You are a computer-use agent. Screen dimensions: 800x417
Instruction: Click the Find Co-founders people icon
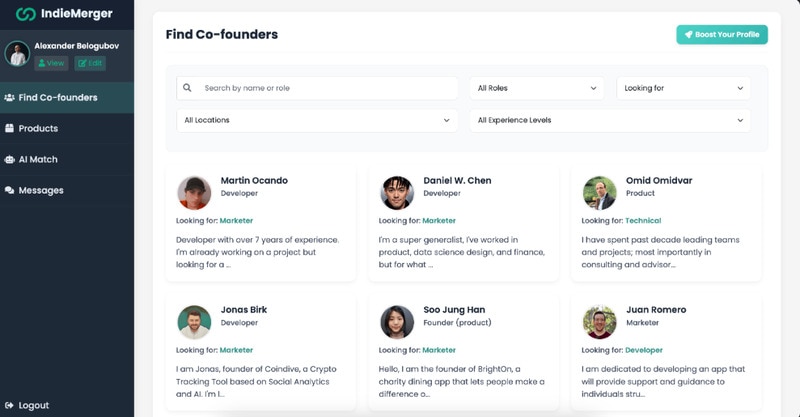9,97
